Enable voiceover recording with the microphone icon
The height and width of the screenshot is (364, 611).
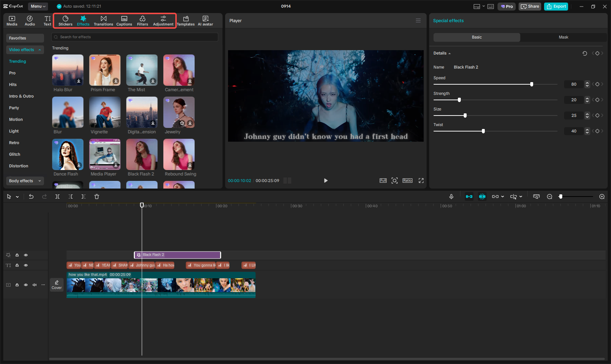[x=451, y=197]
